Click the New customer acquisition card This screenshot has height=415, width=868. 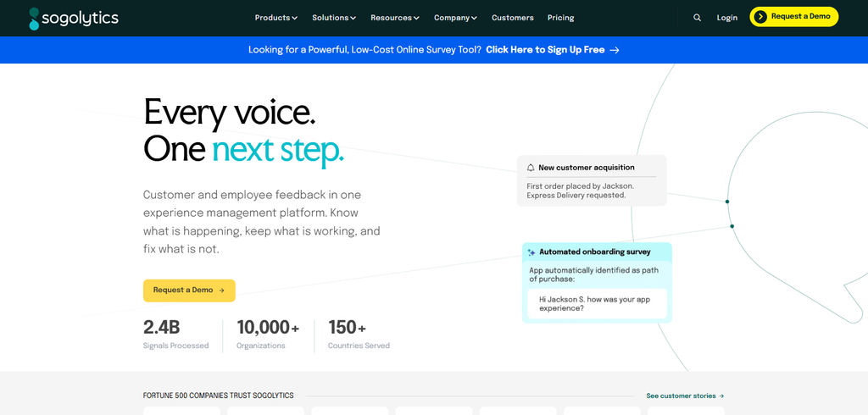(592, 181)
